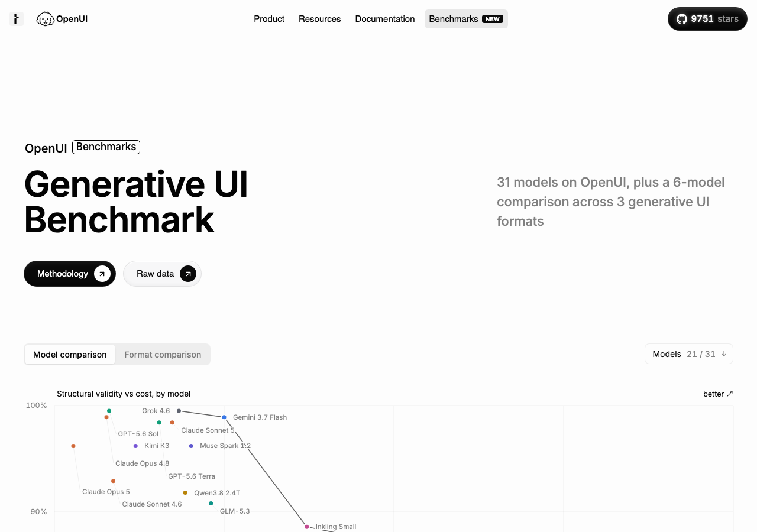Open the Resources menu
The image size is (757, 532).
point(320,19)
